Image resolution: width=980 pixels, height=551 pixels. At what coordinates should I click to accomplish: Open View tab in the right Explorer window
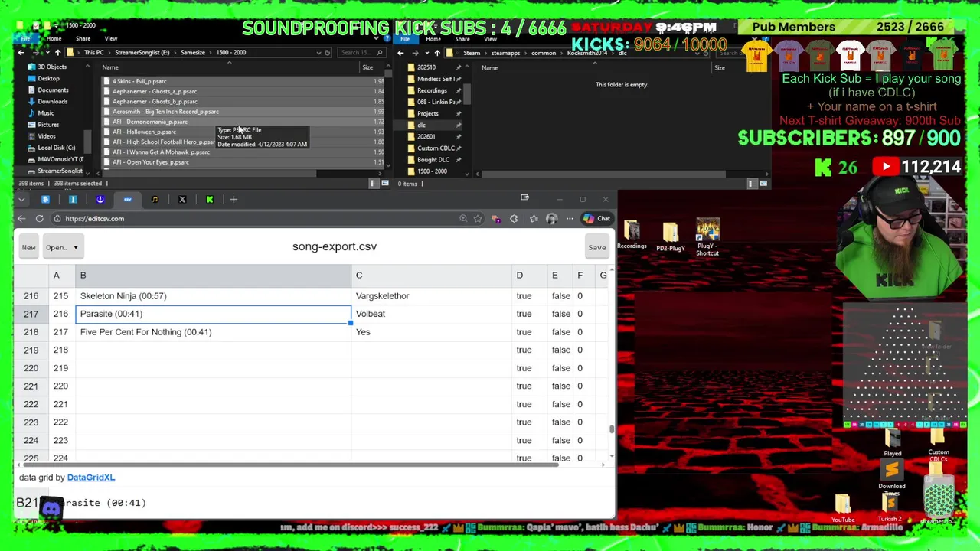pyautogui.click(x=490, y=39)
